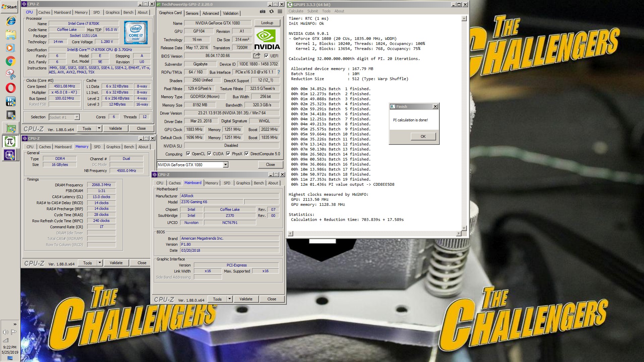The height and width of the screenshot is (362, 644).
Task: Click Bus Interface question mark icon
Action: 279,72
